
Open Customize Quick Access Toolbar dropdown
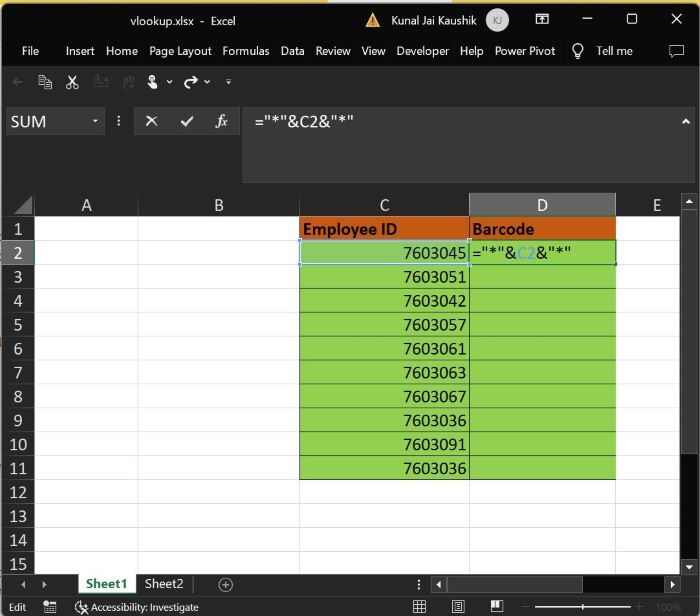228,82
